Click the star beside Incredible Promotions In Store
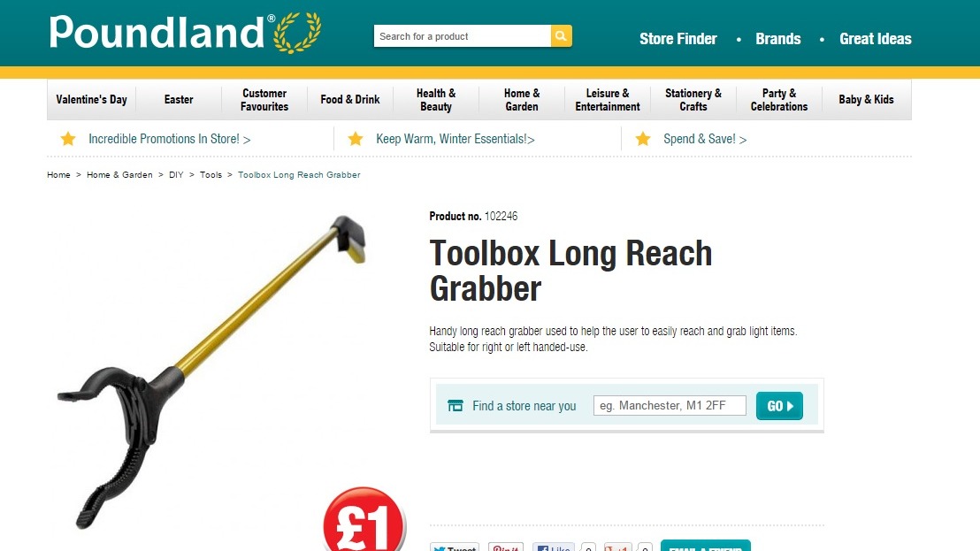Screen dimensions: 980x551 68,139
